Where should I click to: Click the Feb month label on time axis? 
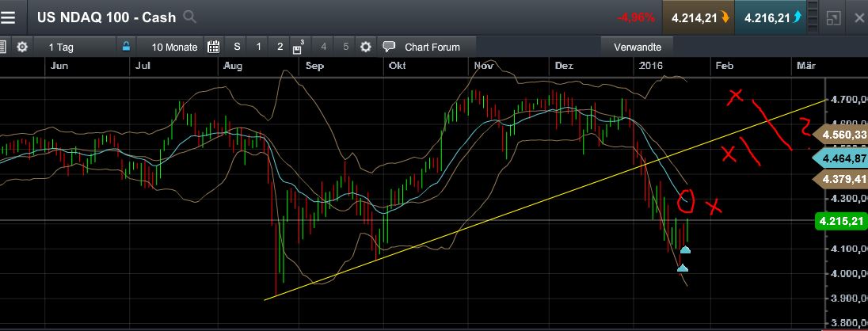click(724, 66)
